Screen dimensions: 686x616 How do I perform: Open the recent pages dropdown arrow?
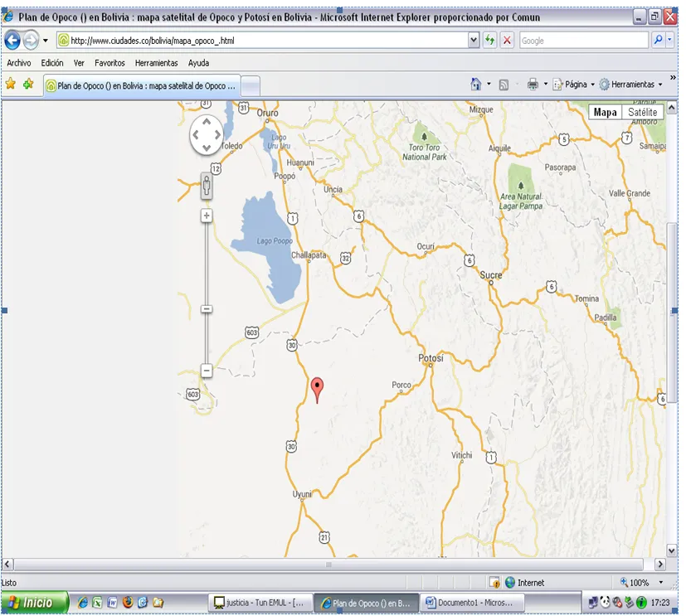45,41
